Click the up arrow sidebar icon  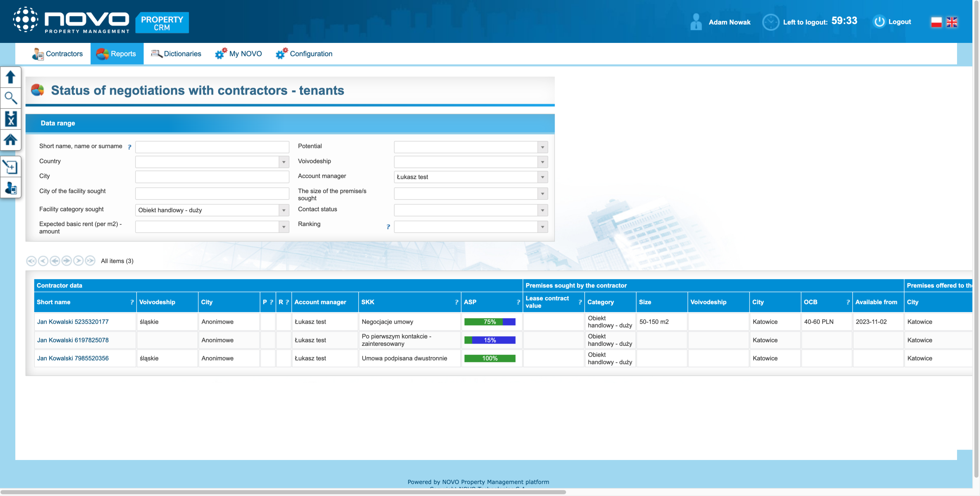tap(10, 77)
